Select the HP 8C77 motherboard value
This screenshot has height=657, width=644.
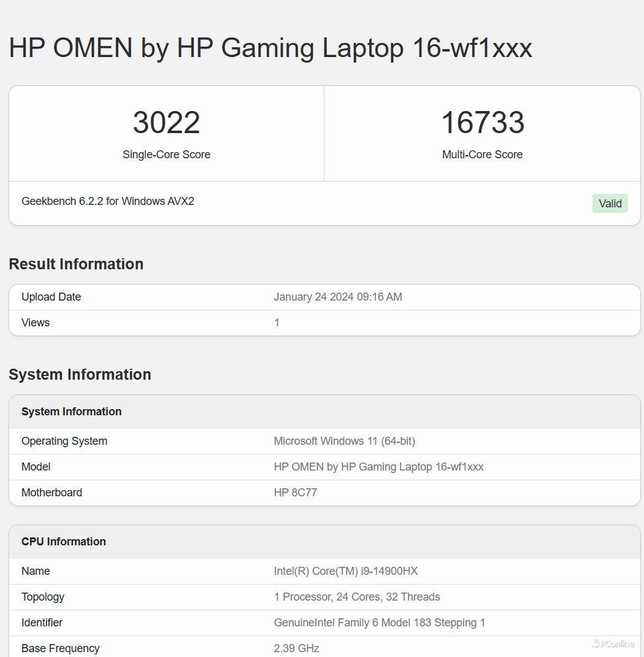click(295, 493)
